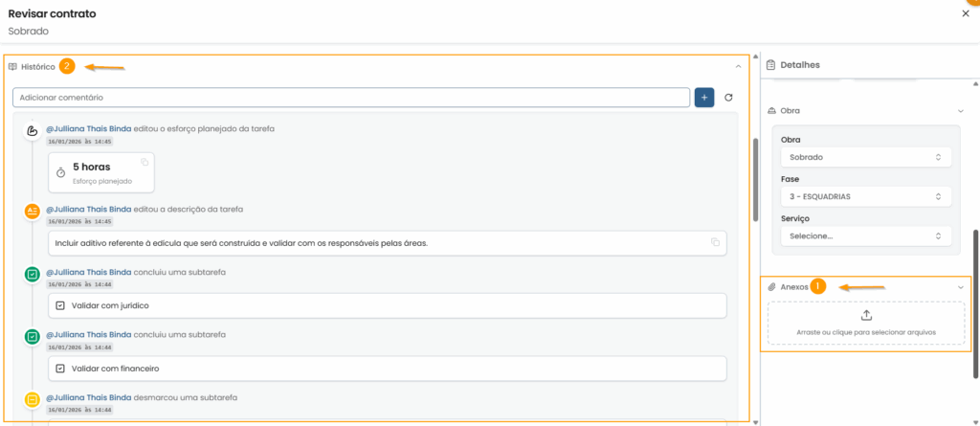980x426 pixels.
Task: Click the Histórico book icon
Action: coord(13,67)
